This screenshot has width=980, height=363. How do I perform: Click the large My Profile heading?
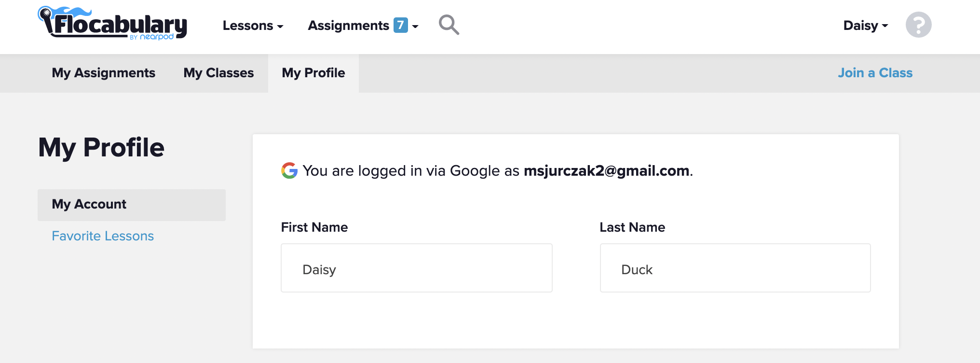(101, 147)
